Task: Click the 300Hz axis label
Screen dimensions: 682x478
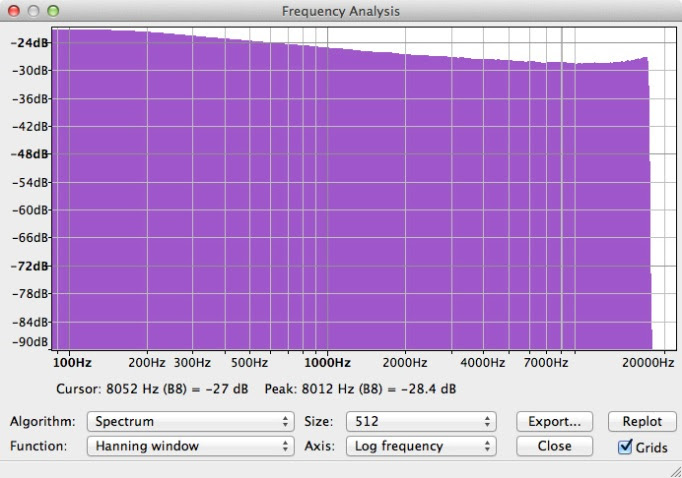Action: click(x=192, y=363)
